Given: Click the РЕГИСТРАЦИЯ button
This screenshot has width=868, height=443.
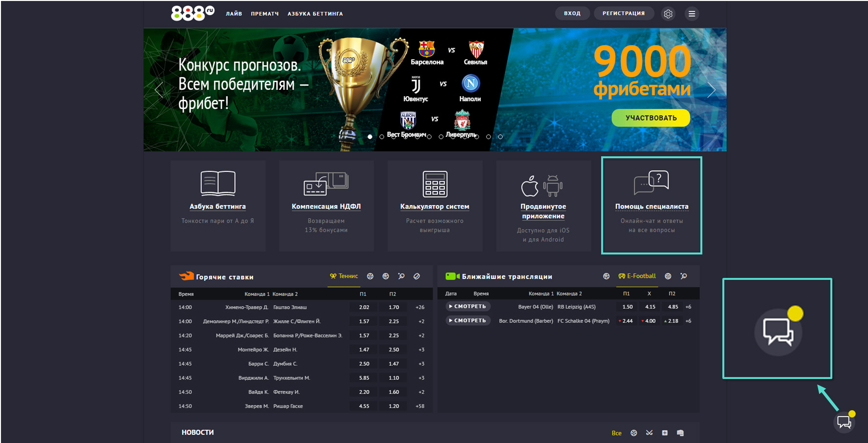Looking at the screenshot, I should [x=624, y=14].
